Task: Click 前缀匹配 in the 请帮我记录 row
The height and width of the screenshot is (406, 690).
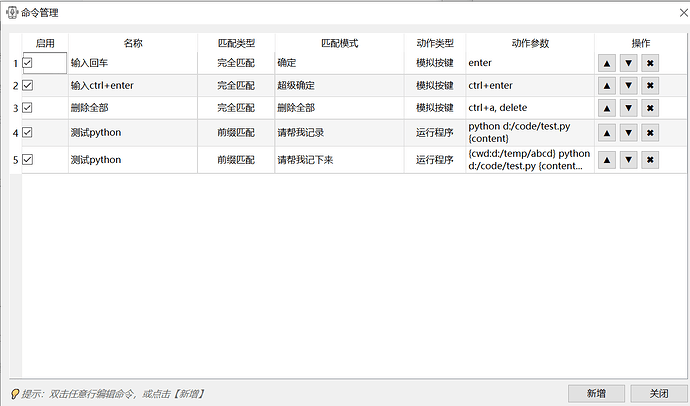Action: [x=236, y=132]
